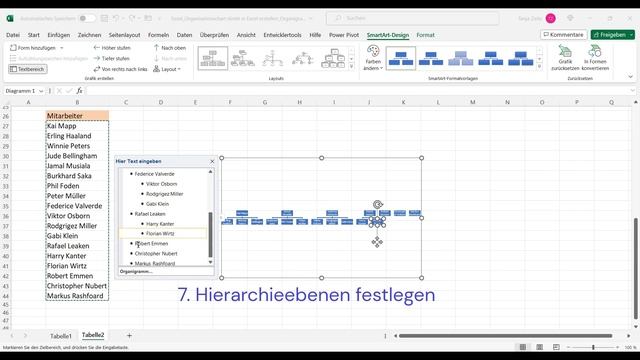Image resolution: width=640 pixels, height=360 pixels.
Task: Click the Excel app icon in title bar
Action: [10, 18]
